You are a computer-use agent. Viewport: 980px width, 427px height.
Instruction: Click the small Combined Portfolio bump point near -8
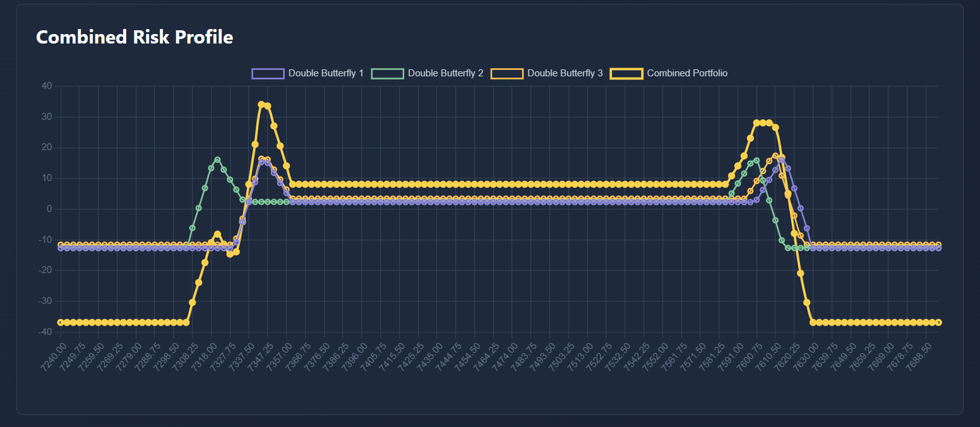(x=217, y=235)
